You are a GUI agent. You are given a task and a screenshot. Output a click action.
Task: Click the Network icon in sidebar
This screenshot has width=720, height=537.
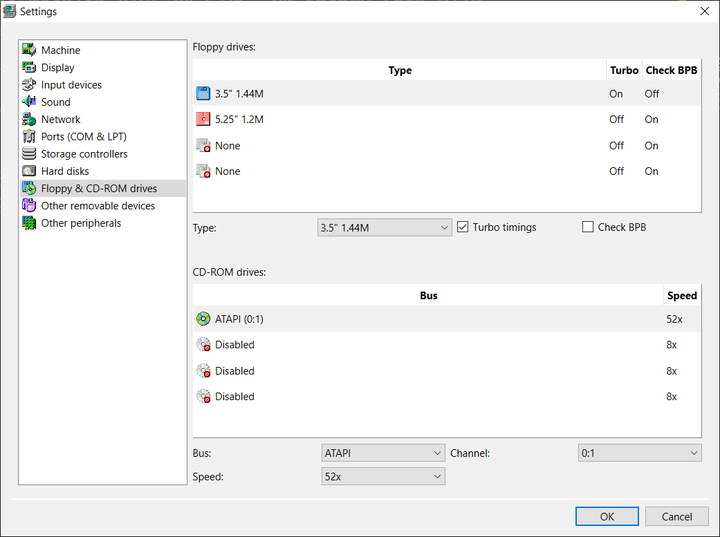click(x=30, y=119)
